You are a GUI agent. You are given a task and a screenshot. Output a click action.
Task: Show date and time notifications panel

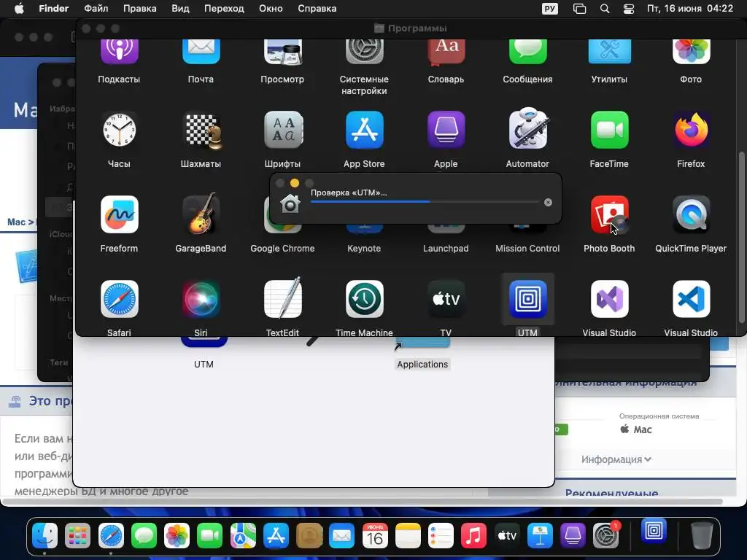[690, 9]
